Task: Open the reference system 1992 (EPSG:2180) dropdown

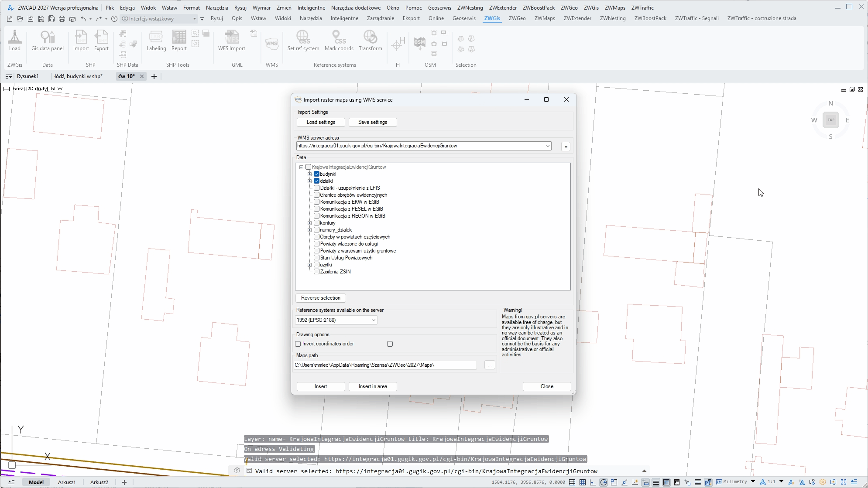Action: pyautogui.click(x=374, y=320)
